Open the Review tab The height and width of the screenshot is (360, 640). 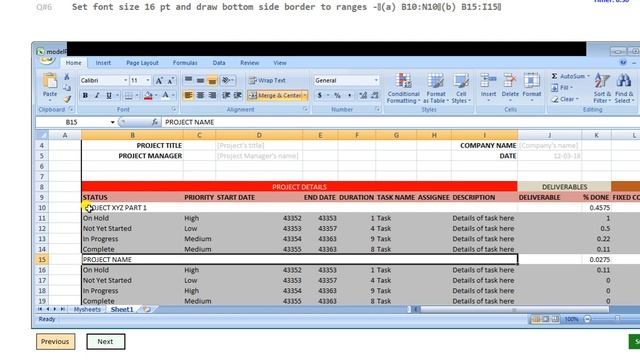click(249, 63)
